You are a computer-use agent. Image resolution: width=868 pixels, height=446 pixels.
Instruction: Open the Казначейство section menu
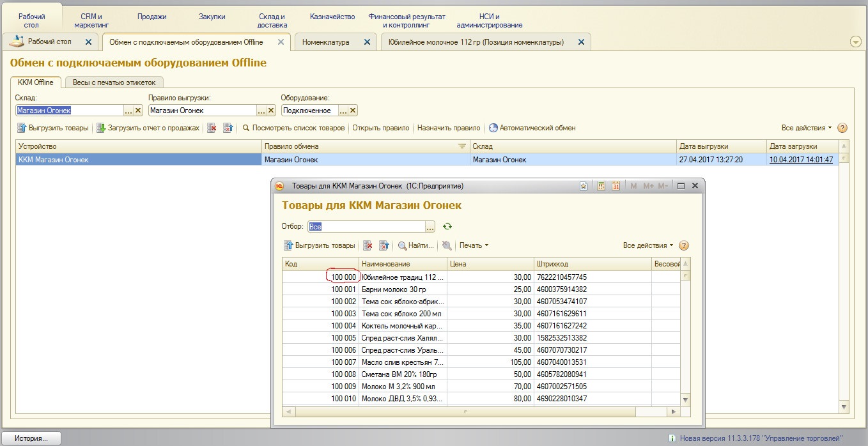point(332,17)
